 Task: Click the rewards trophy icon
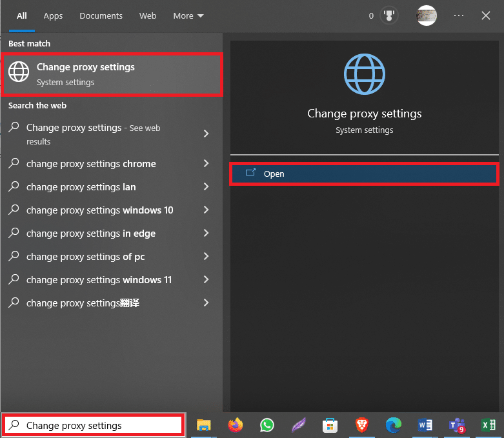click(x=389, y=15)
